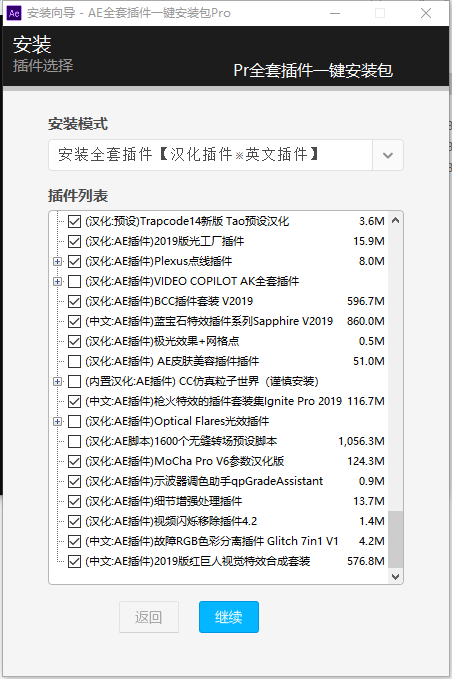Click the 继续 button
The height and width of the screenshot is (679, 452).
pos(229,617)
